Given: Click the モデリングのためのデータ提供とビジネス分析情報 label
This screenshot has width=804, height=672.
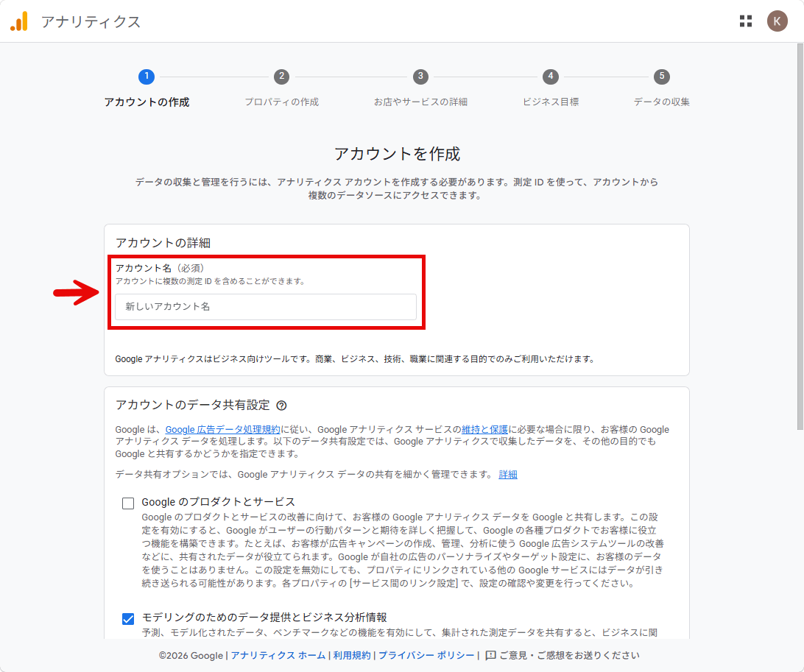Looking at the screenshot, I should [x=264, y=617].
